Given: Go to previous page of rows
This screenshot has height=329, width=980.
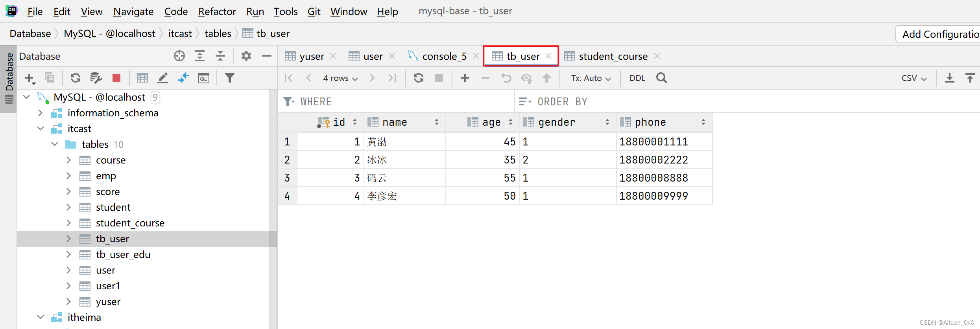Looking at the screenshot, I should pyautogui.click(x=309, y=78).
